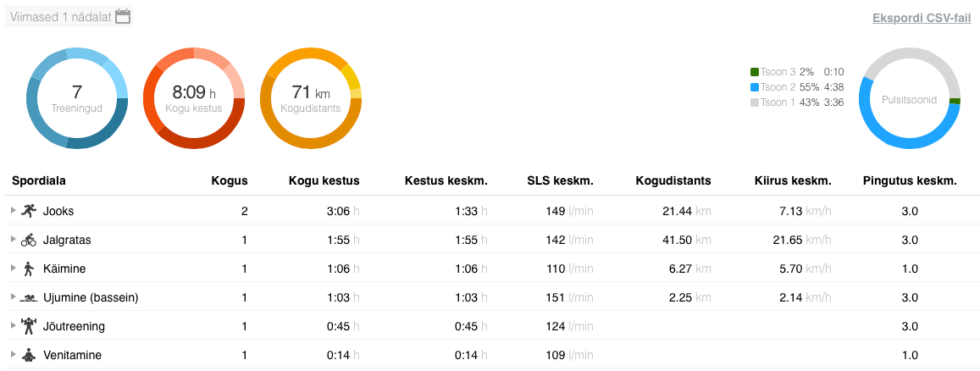The width and height of the screenshot is (980, 371).
Task: Expand the Ujumine (bassein) row arrow
Action: (13, 297)
